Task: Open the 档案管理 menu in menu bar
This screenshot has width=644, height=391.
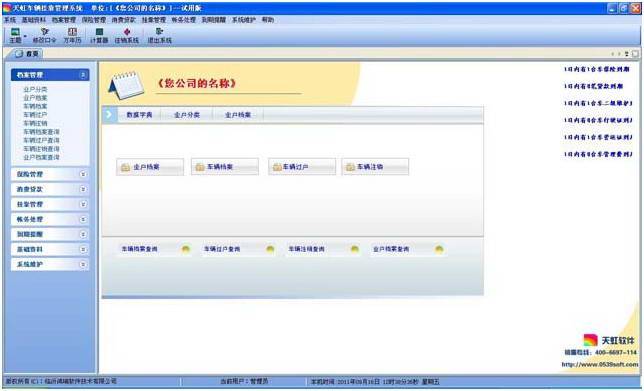Action: pyautogui.click(x=64, y=20)
